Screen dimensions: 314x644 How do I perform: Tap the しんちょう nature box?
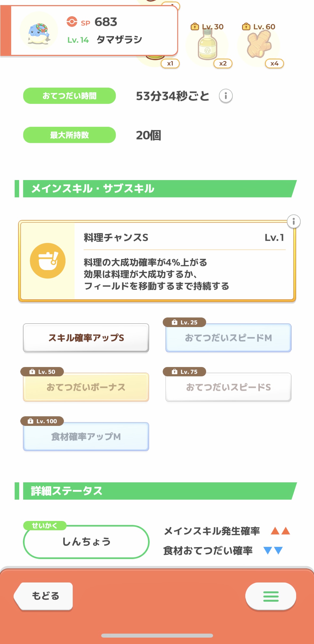click(86, 542)
